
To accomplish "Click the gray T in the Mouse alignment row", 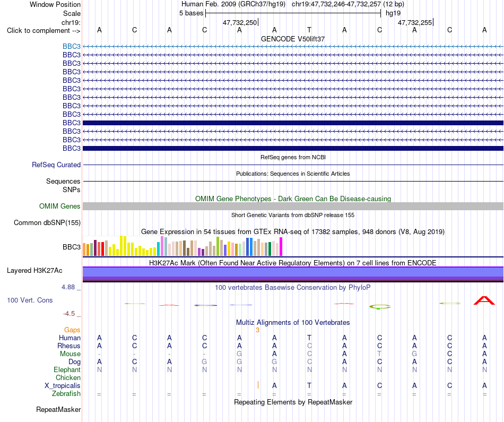I will 380,354.
